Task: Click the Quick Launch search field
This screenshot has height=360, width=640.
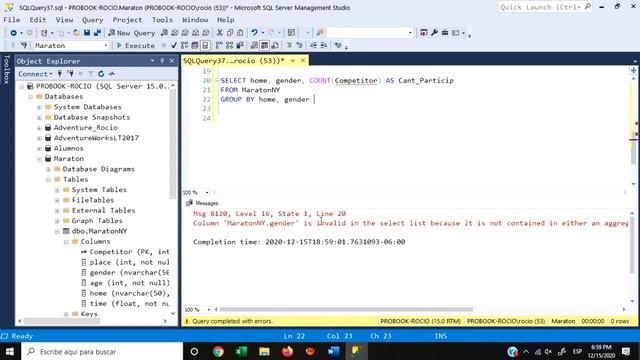Action: tap(545, 7)
